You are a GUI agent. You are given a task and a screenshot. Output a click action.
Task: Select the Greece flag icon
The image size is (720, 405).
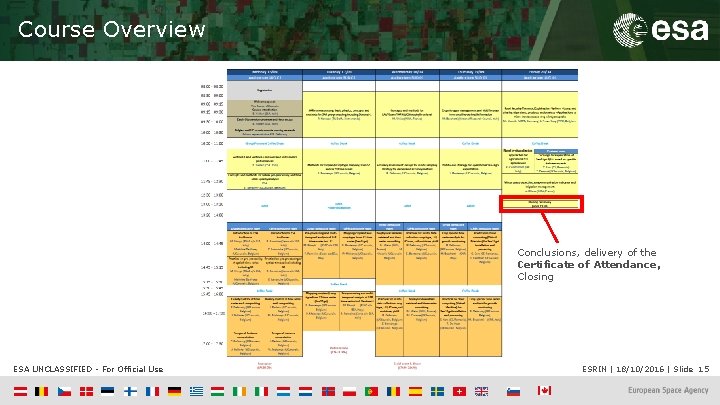pos(197,391)
